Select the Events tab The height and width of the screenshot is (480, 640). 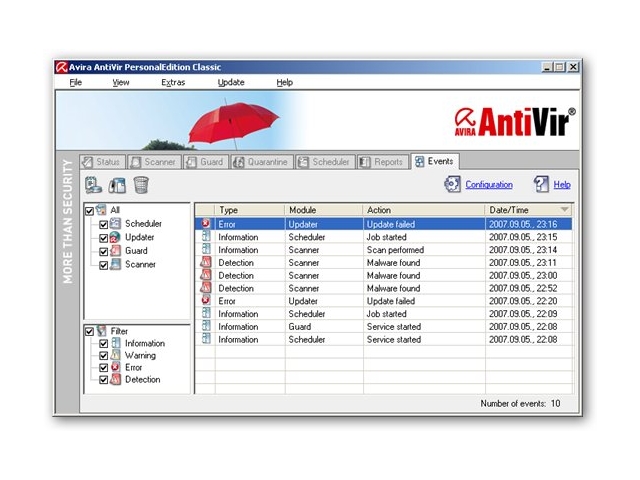click(435, 161)
